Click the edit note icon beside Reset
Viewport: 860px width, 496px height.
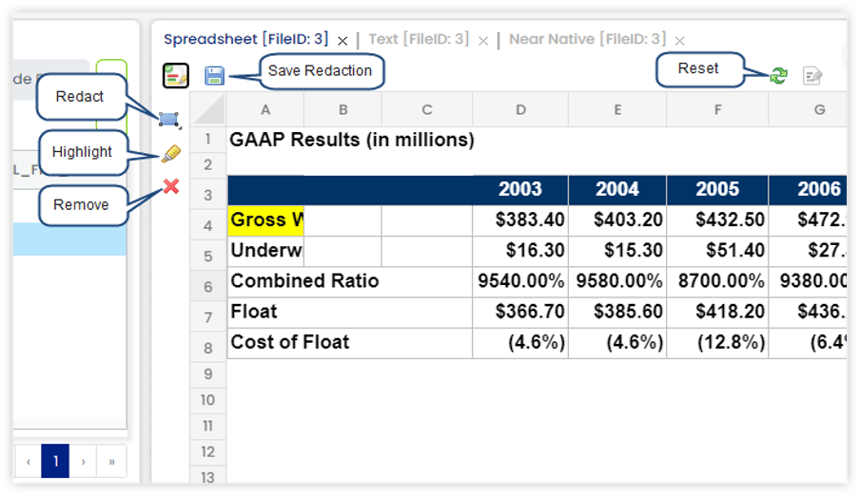(812, 75)
